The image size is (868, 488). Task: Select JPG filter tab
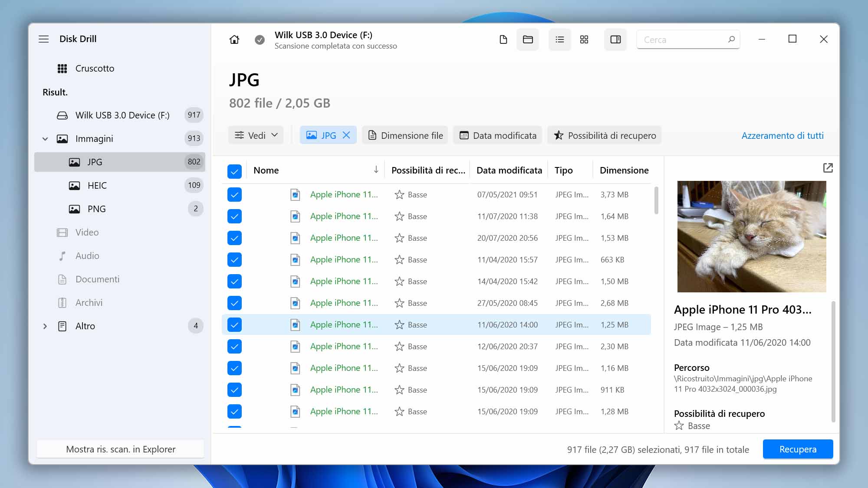click(x=328, y=134)
